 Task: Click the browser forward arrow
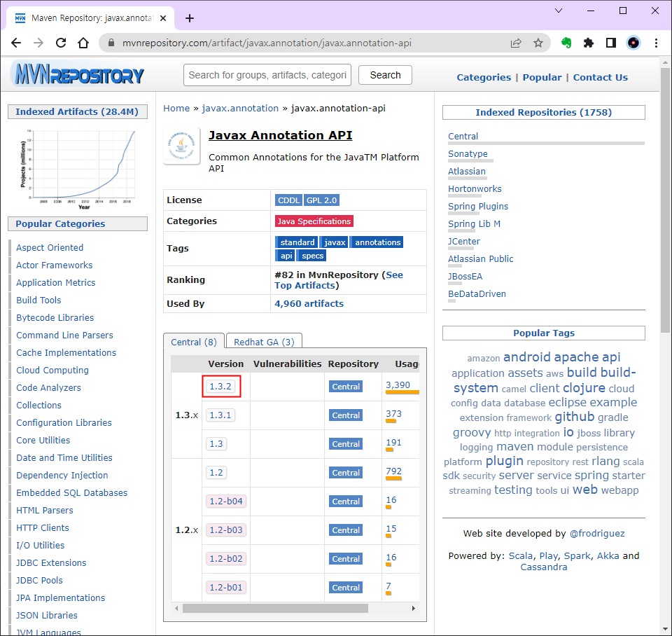[38, 43]
